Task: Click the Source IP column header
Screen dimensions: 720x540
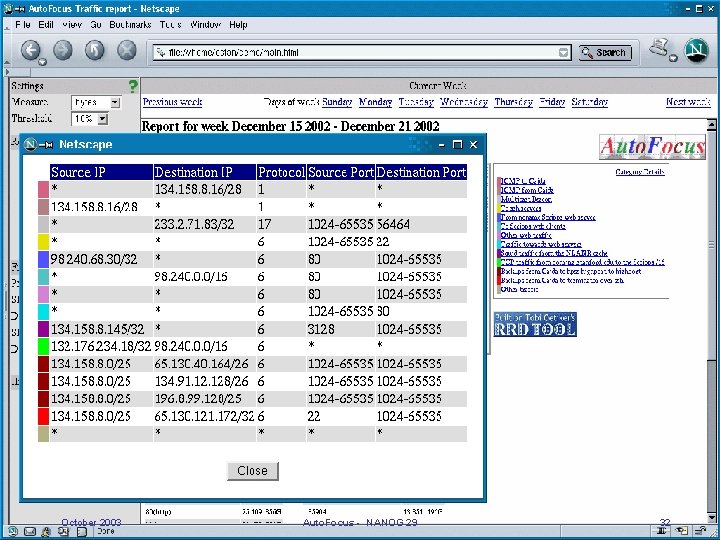Action: pos(101,172)
